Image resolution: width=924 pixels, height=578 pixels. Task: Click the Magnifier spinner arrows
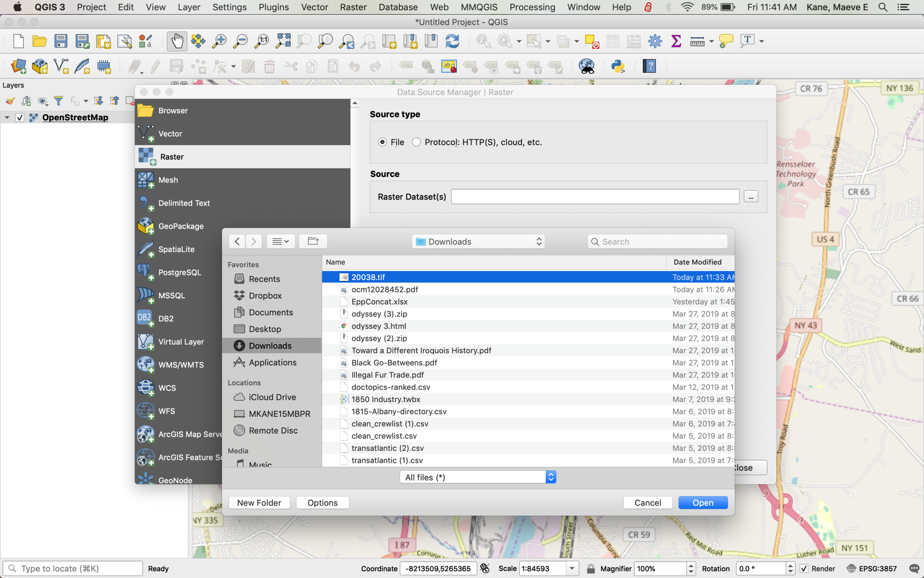tap(690, 569)
